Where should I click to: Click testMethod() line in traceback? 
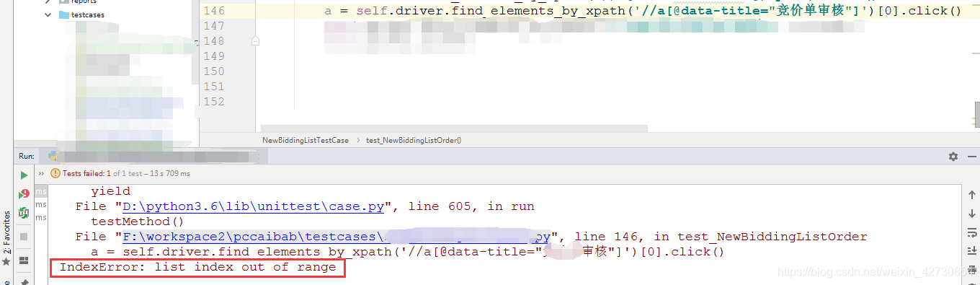tap(138, 222)
